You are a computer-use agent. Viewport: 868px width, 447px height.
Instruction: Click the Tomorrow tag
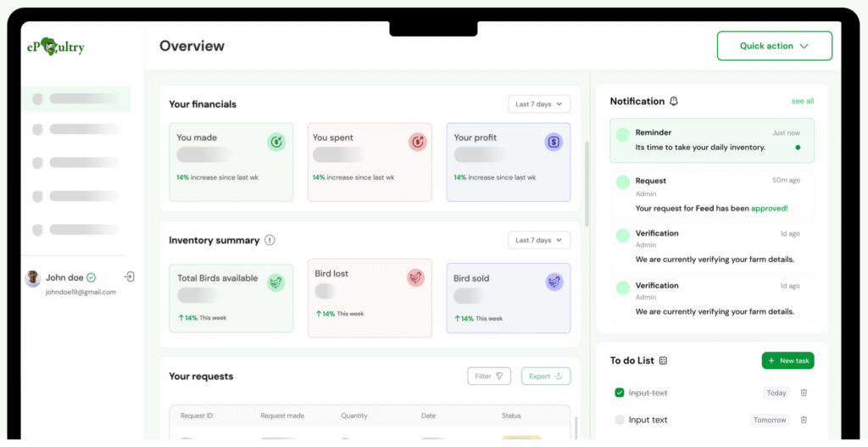coord(770,420)
